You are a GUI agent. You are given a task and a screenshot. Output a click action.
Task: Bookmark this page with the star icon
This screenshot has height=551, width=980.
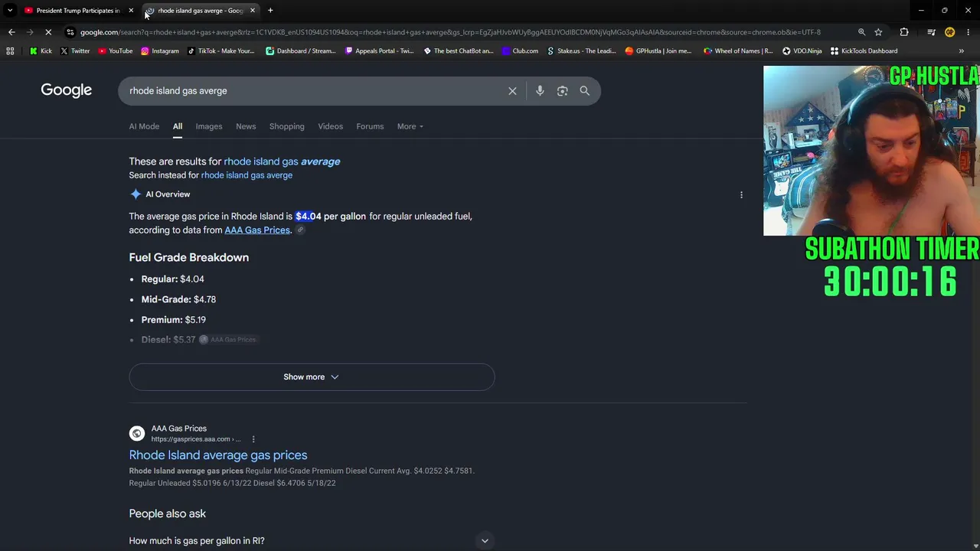click(879, 32)
